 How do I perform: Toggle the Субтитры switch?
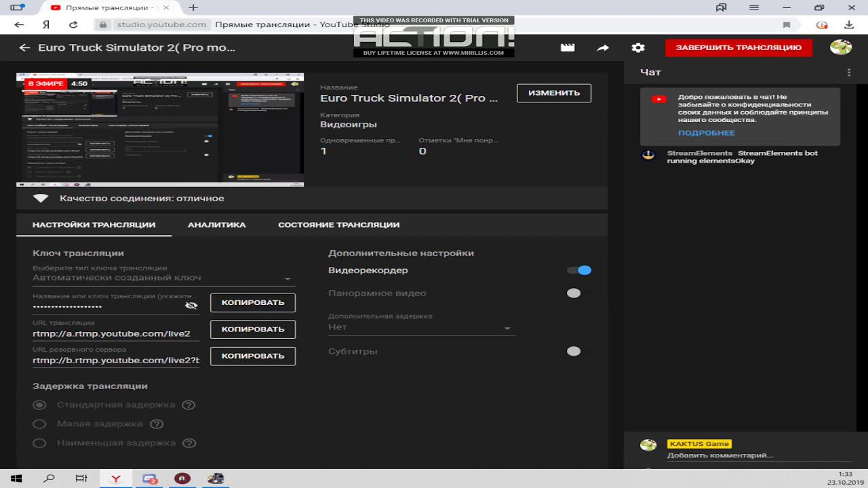tap(578, 351)
